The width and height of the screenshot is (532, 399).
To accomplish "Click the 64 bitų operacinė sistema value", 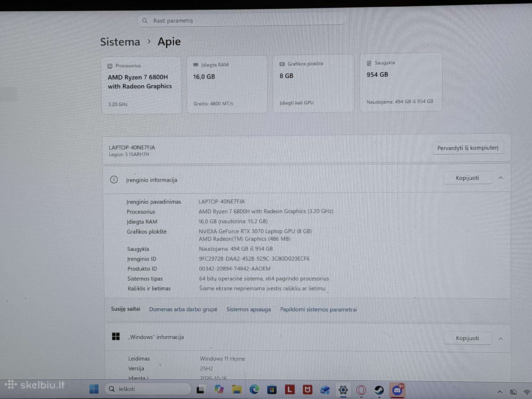I will pyautogui.click(x=264, y=278).
